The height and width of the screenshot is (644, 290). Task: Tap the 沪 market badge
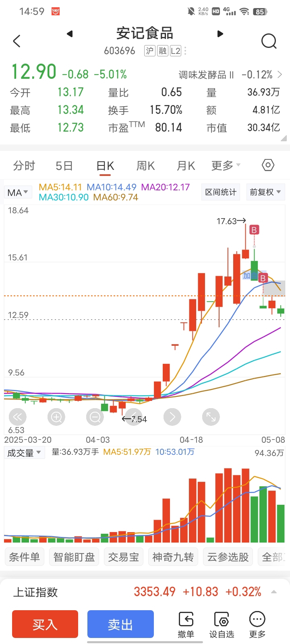(150, 51)
